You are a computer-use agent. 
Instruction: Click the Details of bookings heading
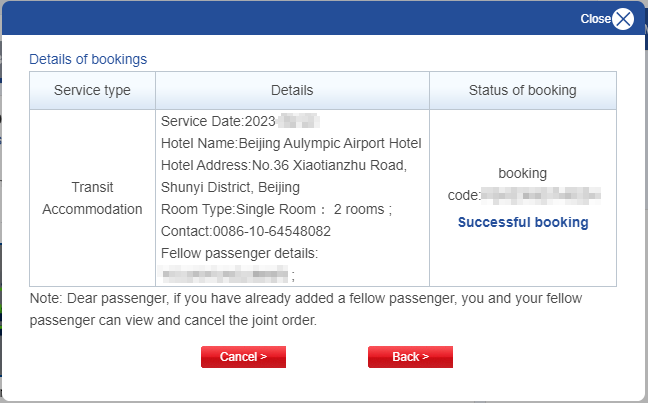pyautogui.click(x=88, y=59)
